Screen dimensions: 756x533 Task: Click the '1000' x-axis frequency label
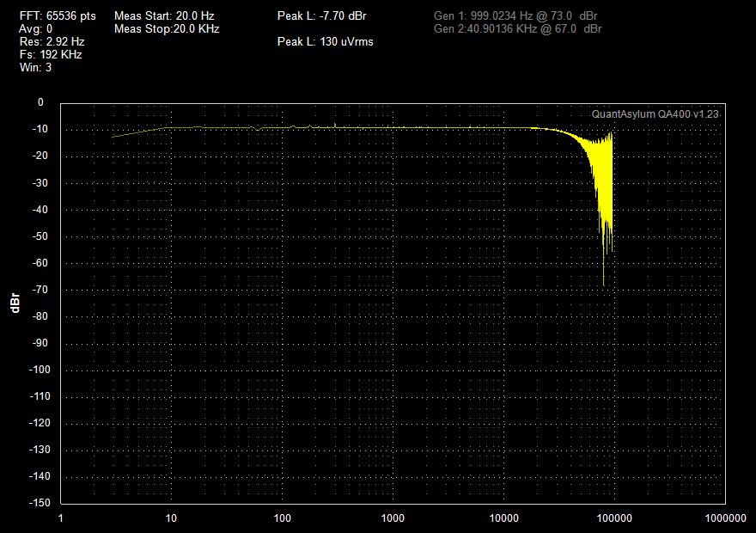click(393, 518)
